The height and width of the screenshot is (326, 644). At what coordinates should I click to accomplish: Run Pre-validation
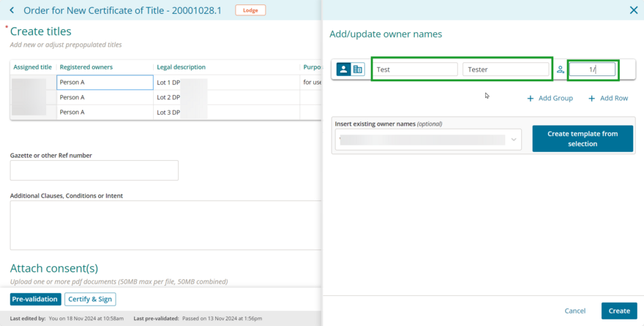click(35, 299)
